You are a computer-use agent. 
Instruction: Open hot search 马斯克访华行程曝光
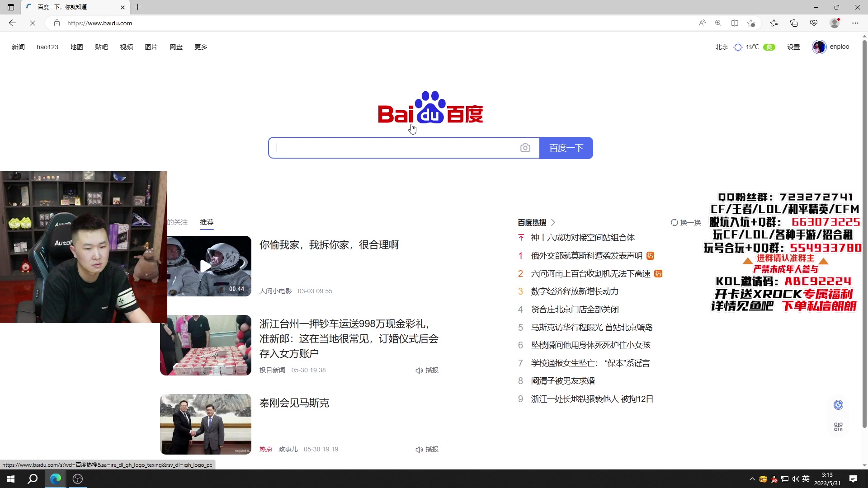pos(592,328)
